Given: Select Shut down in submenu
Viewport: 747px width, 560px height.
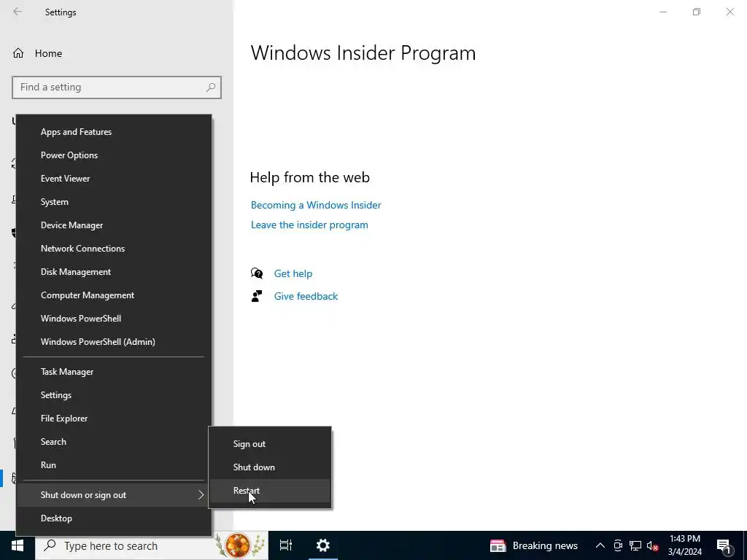Looking at the screenshot, I should tap(270, 467).
